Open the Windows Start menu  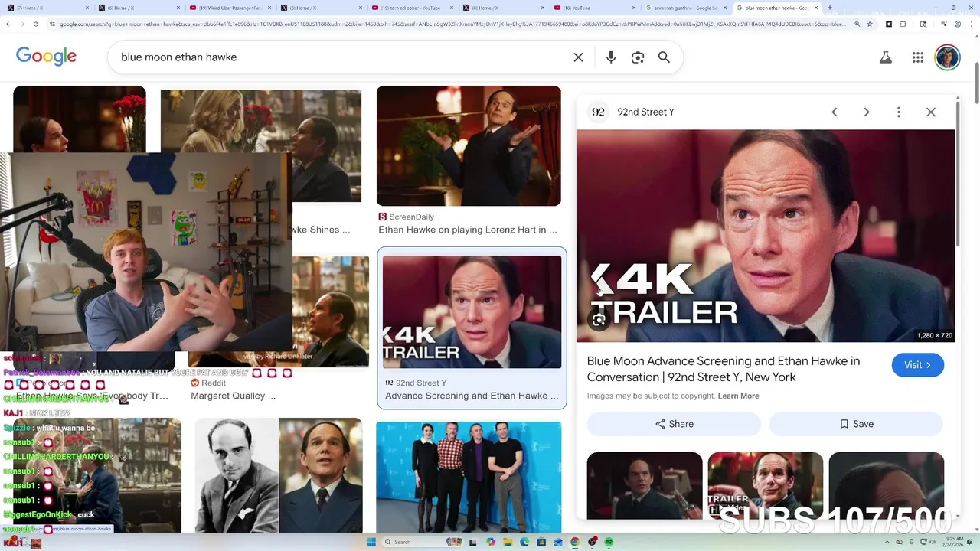[x=371, y=542]
